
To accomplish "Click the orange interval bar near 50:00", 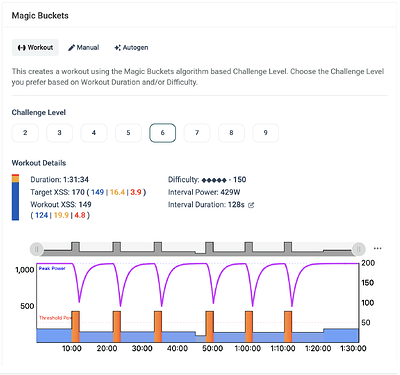I will (209, 327).
